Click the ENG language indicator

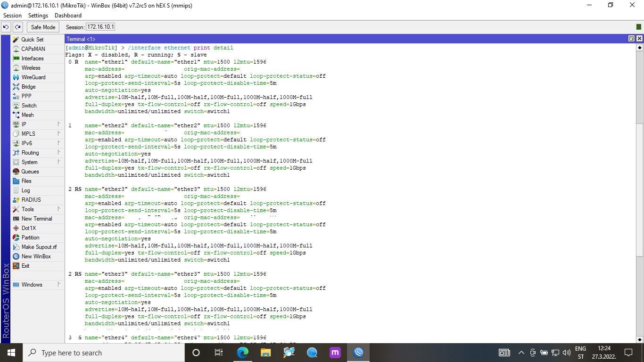coord(581,349)
